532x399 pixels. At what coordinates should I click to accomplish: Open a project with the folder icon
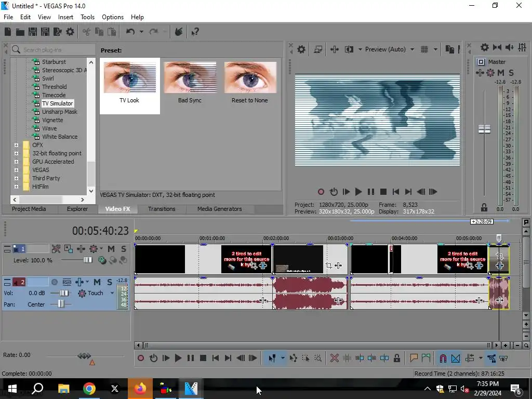tap(20, 32)
